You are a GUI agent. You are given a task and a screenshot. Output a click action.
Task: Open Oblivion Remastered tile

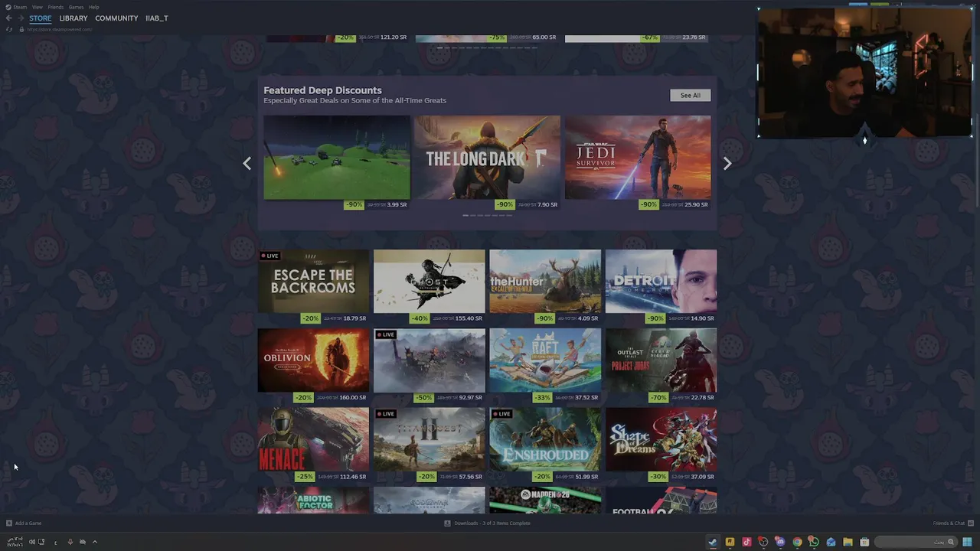[313, 360]
